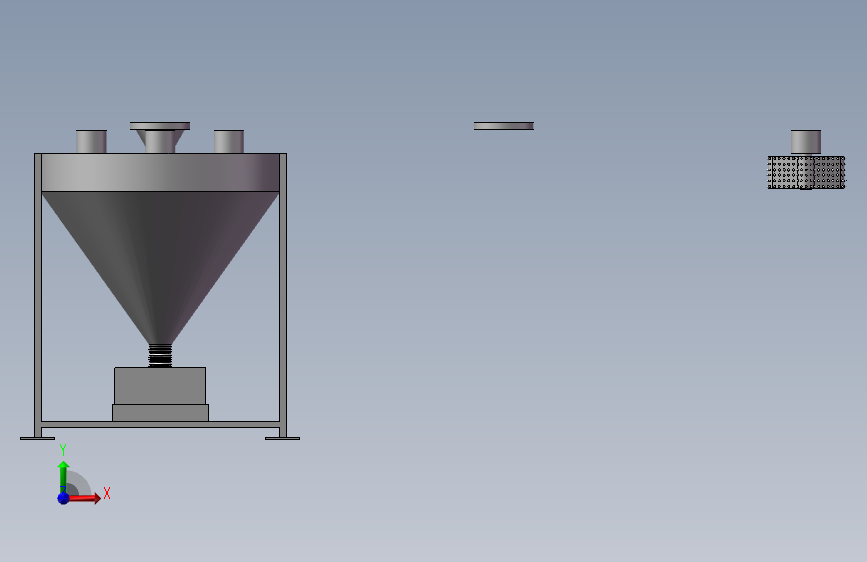Select the left vertical frame leg

pyautogui.click(x=38, y=295)
